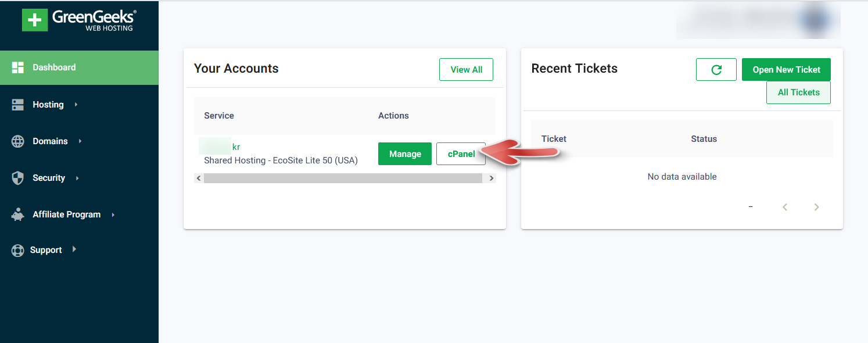Click the Affiliate Program piggy bank icon
Screen dimensions: 868x343
(x=18, y=215)
